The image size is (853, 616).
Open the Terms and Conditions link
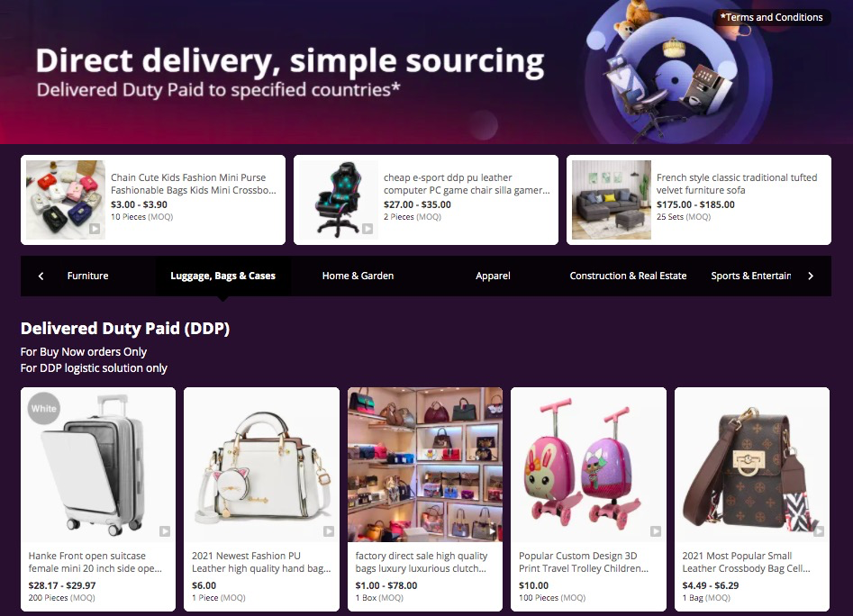pyautogui.click(x=771, y=17)
